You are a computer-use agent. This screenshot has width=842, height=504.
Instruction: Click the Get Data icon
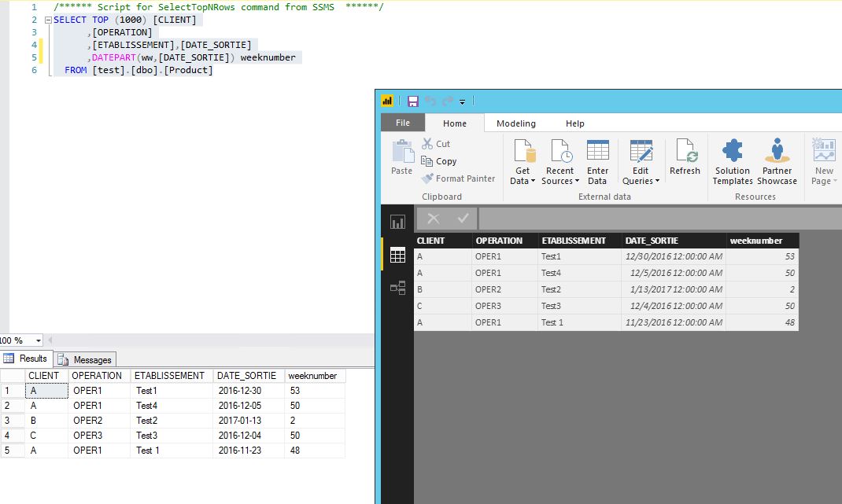tap(523, 151)
